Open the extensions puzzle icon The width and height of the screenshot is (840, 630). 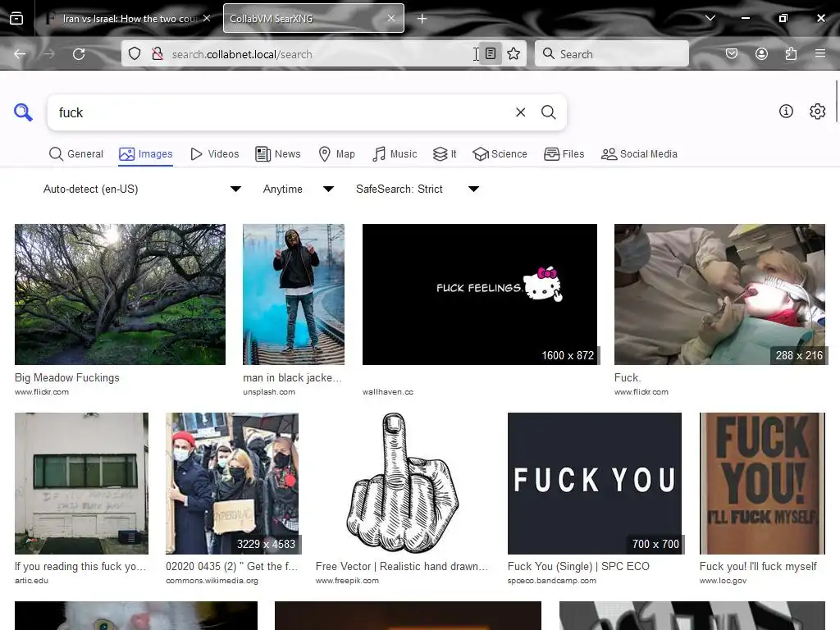[791, 53]
